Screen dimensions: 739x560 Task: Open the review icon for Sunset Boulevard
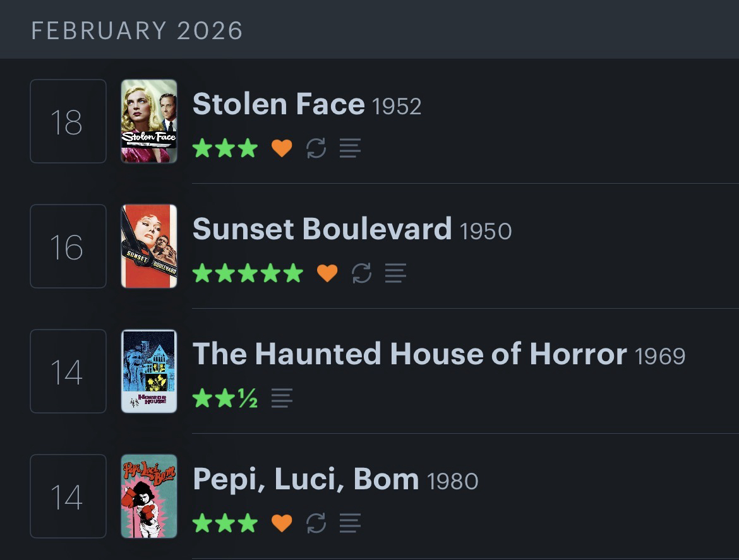pos(395,273)
